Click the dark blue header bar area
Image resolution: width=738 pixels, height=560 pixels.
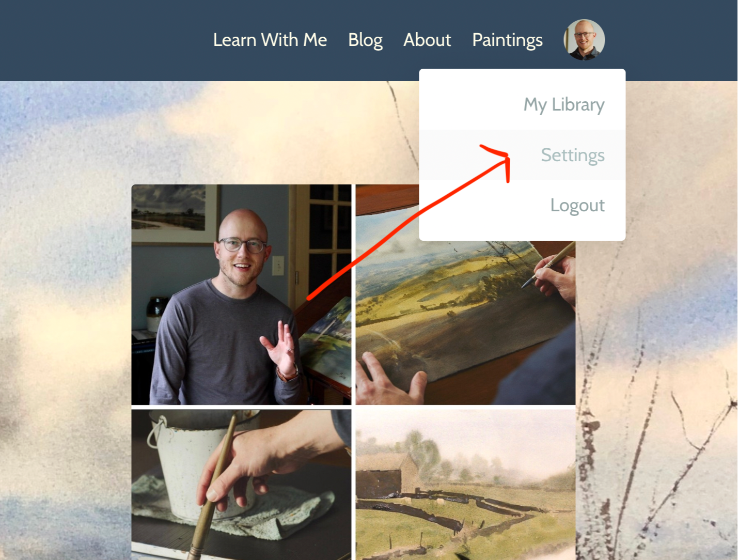tap(103, 40)
